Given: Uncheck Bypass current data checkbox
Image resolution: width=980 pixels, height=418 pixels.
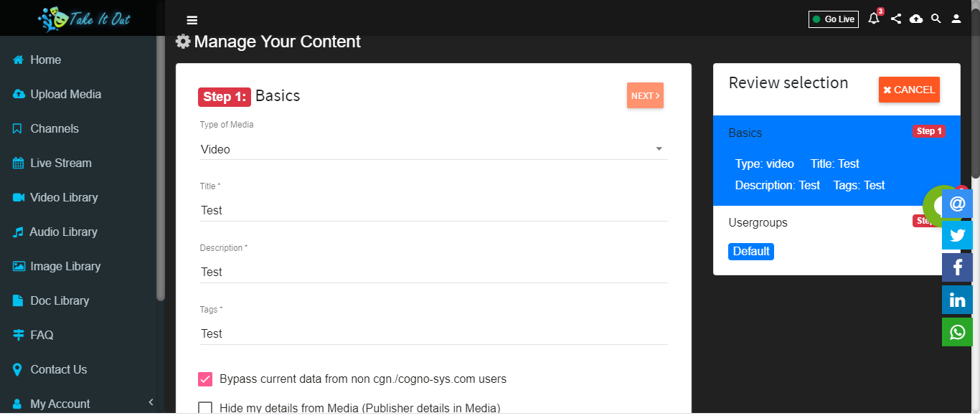Looking at the screenshot, I should (x=205, y=379).
